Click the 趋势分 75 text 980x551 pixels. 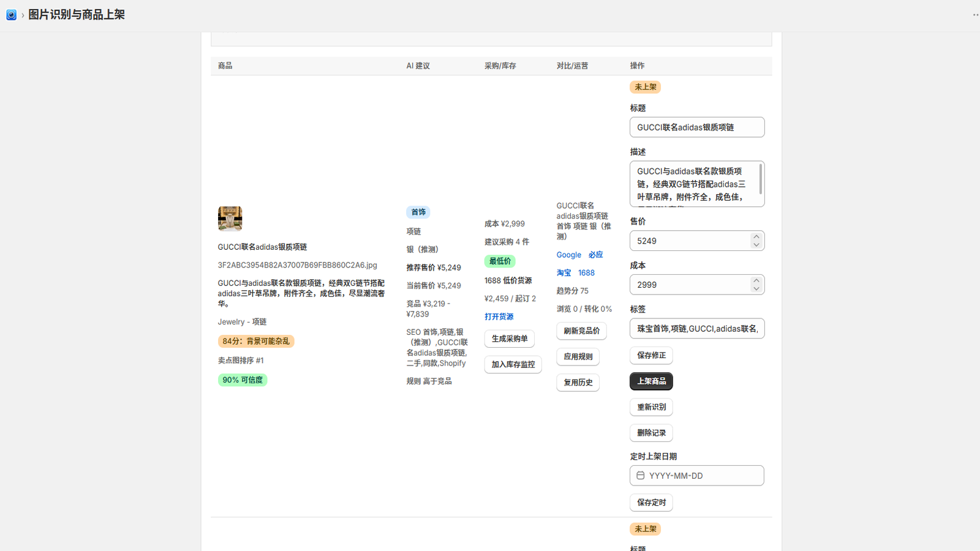(x=573, y=291)
